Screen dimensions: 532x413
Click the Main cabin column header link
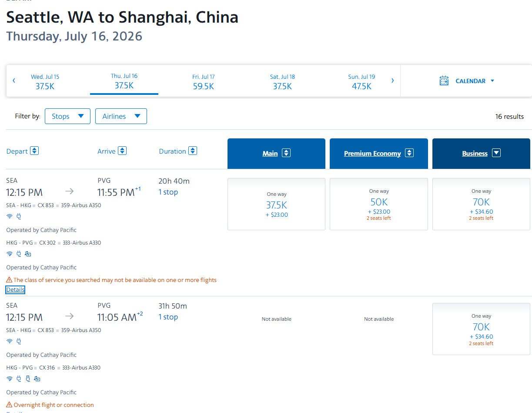(270, 153)
